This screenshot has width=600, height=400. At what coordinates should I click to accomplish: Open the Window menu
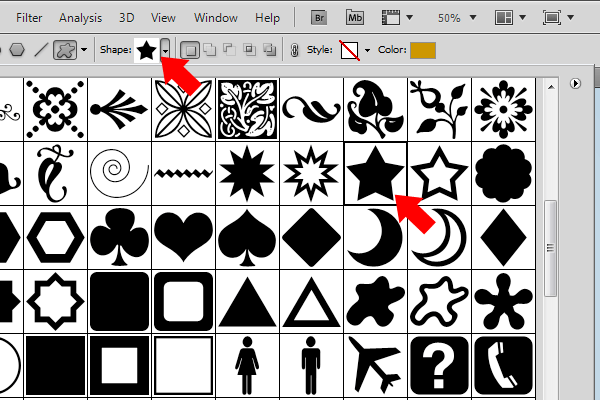tap(216, 18)
